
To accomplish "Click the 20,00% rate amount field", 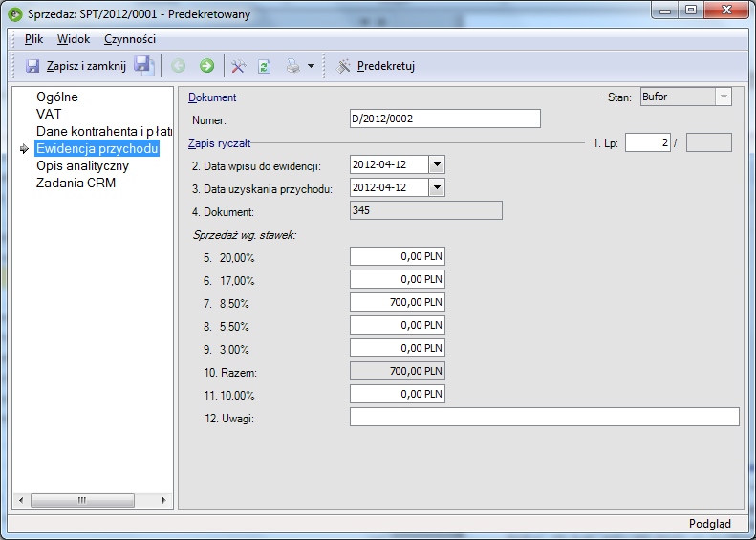I will (398, 256).
